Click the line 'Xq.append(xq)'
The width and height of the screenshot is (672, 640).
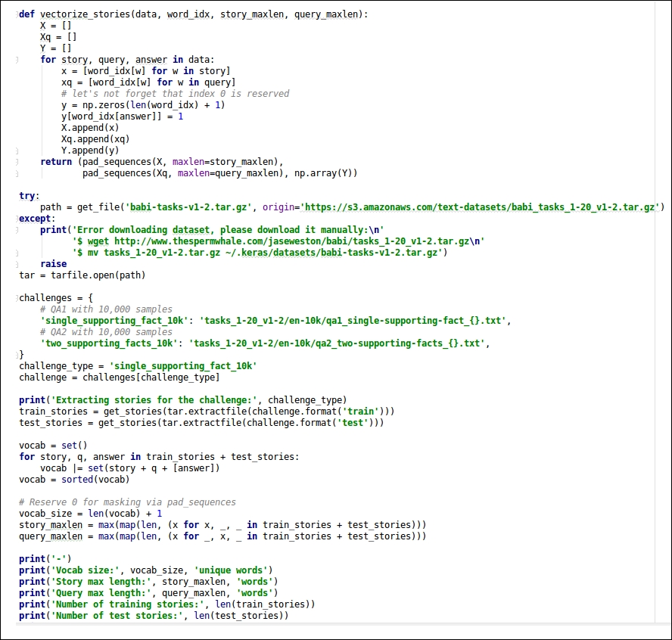[x=95, y=138]
